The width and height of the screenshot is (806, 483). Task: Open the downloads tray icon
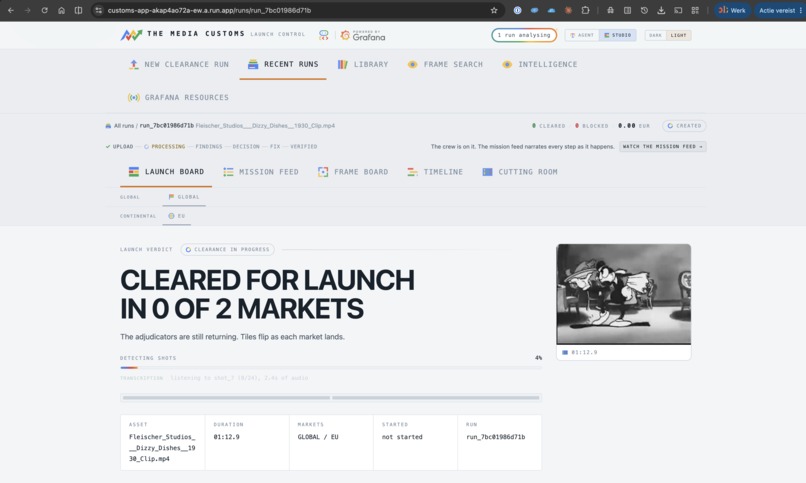click(661, 10)
